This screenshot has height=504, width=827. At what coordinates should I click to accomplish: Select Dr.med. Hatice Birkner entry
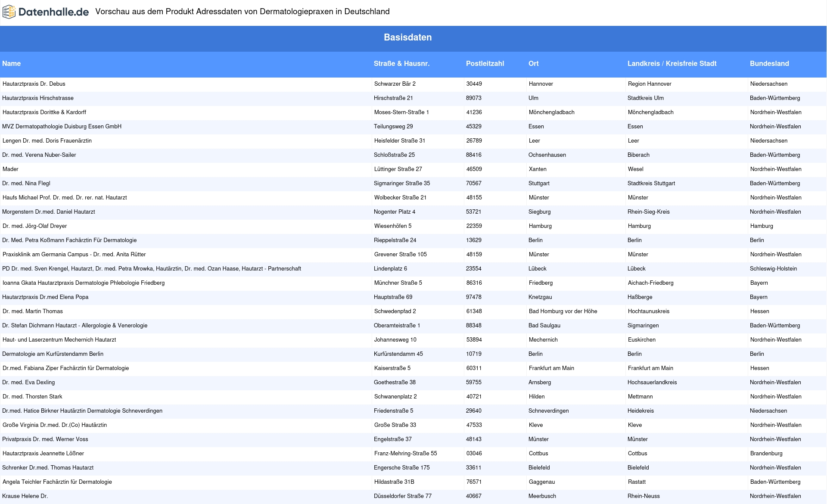tap(82, 411)
